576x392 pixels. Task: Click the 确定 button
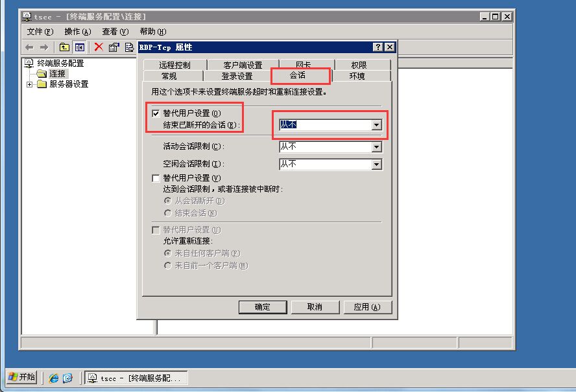263,307
